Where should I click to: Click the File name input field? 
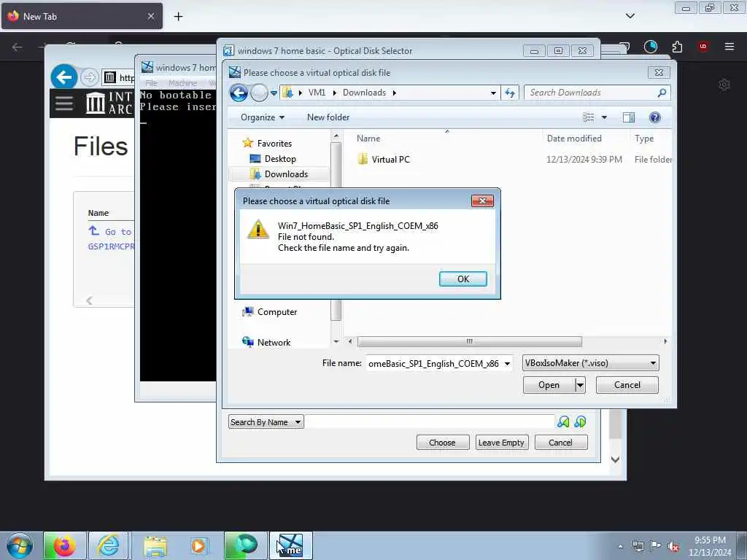(433, 364)
